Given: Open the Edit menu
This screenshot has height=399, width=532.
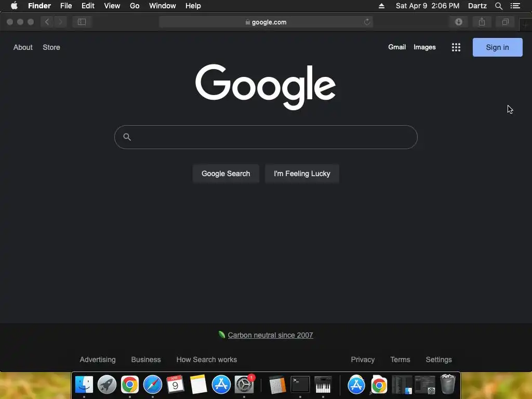Looking at the screenshot, I should tap(88, 6).
